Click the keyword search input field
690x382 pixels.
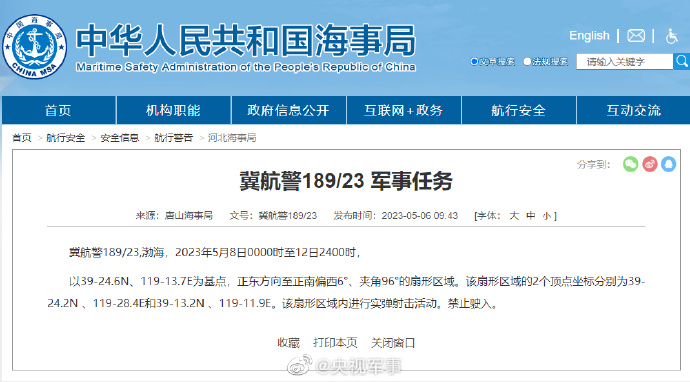624,62
